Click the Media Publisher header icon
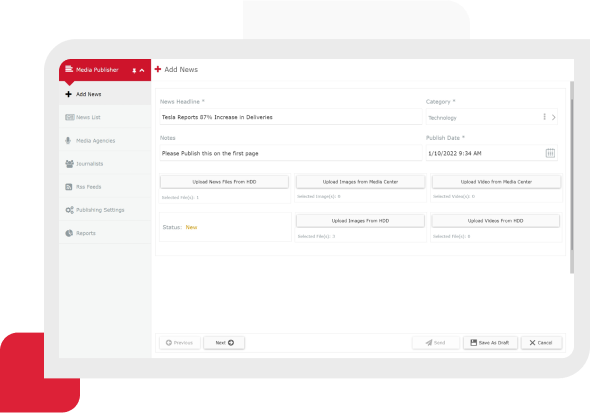This screenshot has width=591, height=413. click(x=69, y=69)
